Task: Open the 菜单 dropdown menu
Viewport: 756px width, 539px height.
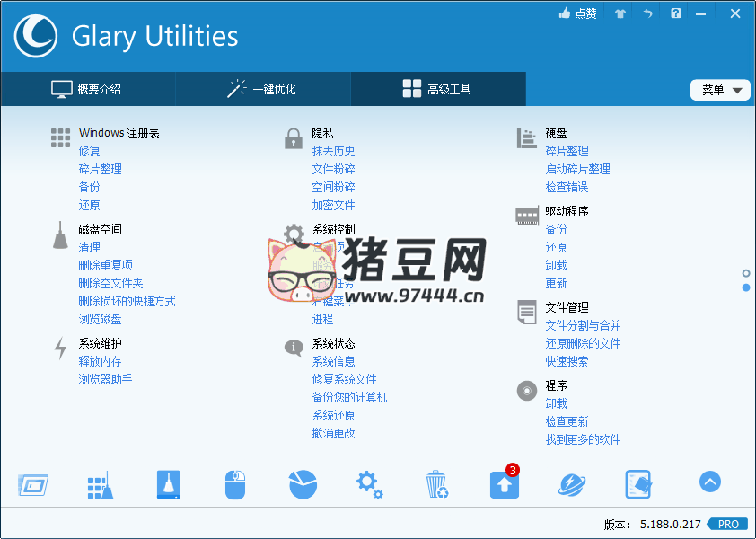Action: 720,90
